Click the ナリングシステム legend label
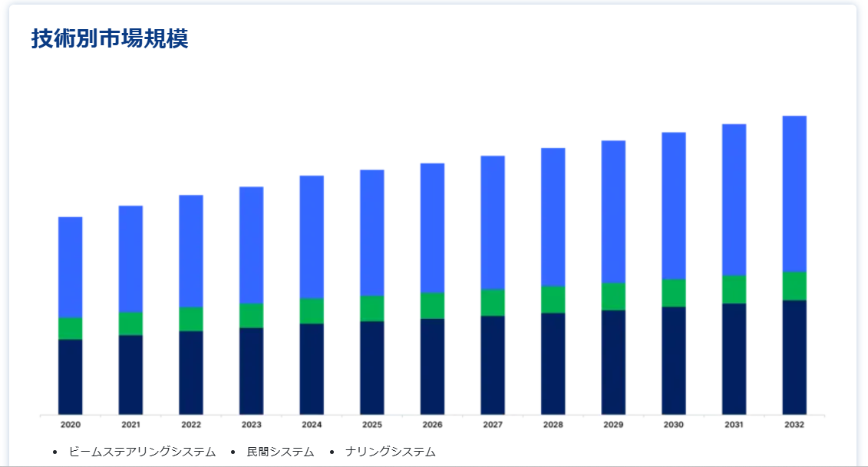The height and width of the screenshot is (467, 868). click(x=390, y=452)
